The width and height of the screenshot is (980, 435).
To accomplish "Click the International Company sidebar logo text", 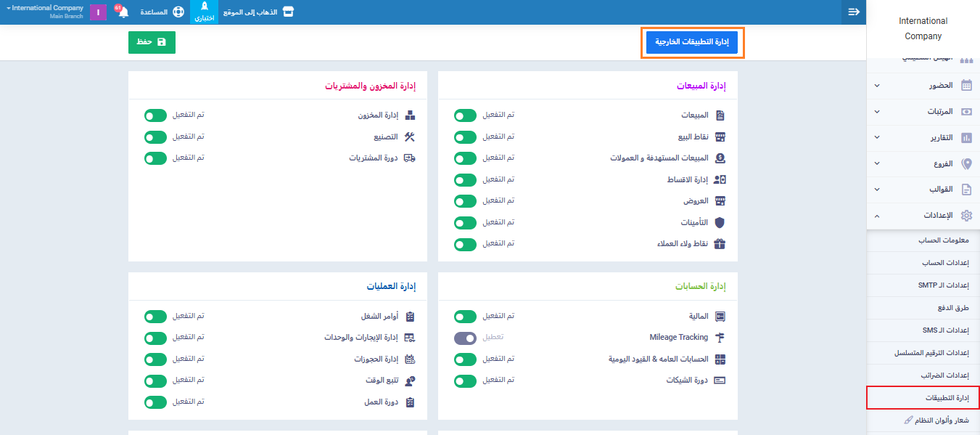I will [923, 28].
